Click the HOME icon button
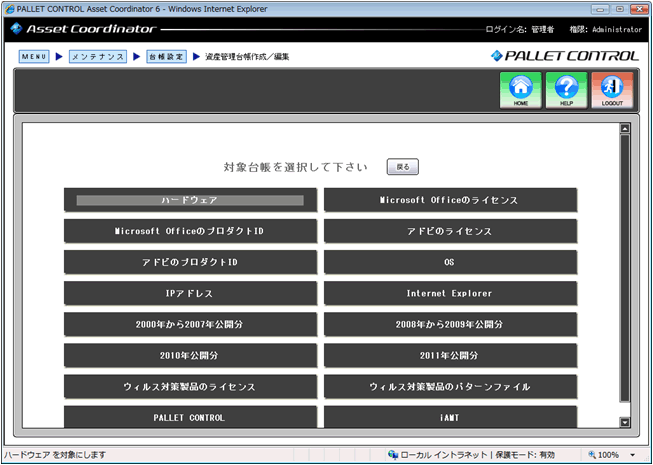The height and width of the screenshot is (465, 653). 521,90
